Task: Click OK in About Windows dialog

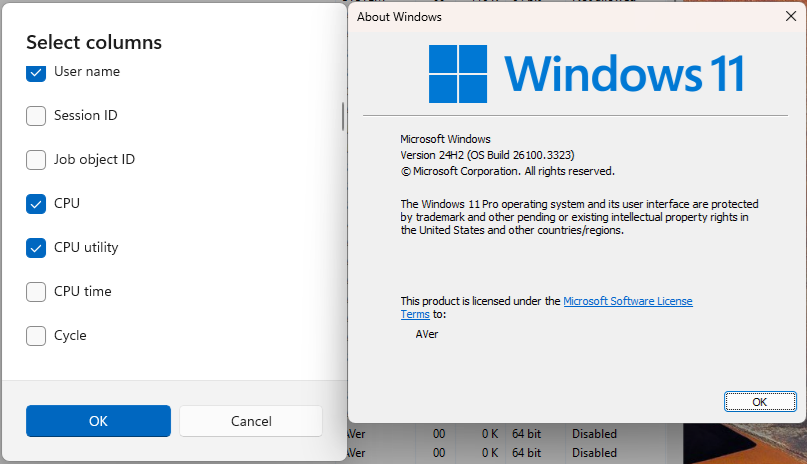Action: pyautogui.click(x=760, y=401)
